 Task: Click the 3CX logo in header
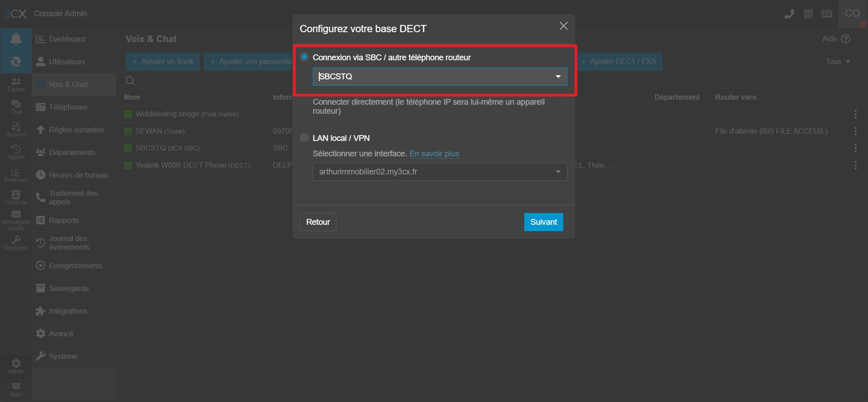[x=16, y=14]
